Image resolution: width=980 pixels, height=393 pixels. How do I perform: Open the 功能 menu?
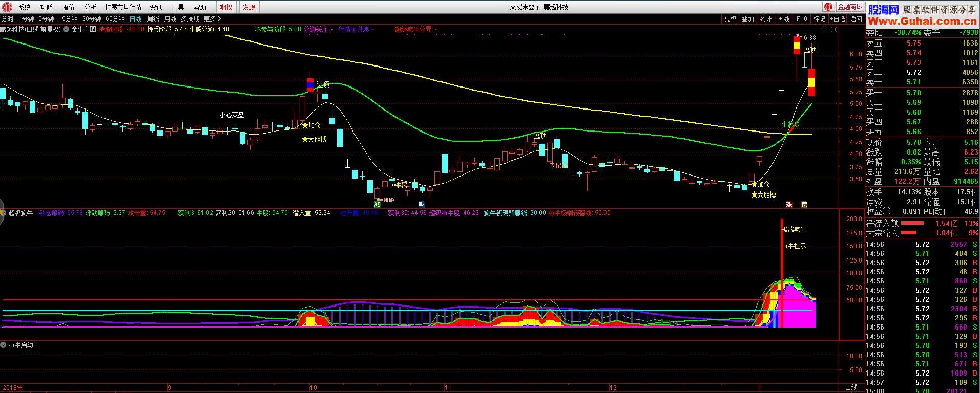click(x=47, y=7)
